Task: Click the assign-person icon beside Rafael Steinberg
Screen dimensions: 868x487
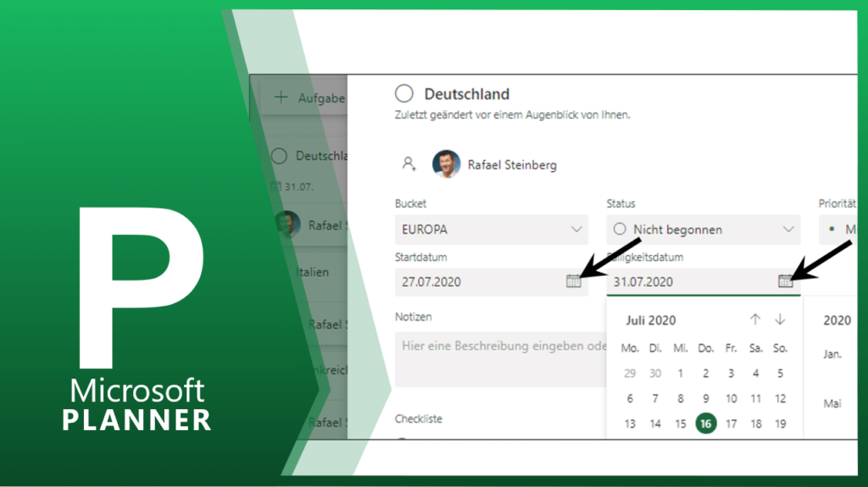Action: point(409,164)
